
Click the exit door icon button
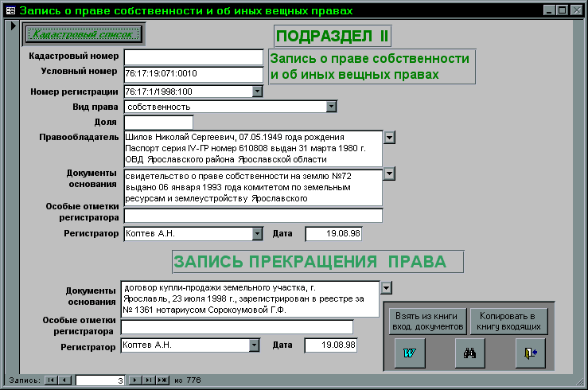(x=530, y=353)
